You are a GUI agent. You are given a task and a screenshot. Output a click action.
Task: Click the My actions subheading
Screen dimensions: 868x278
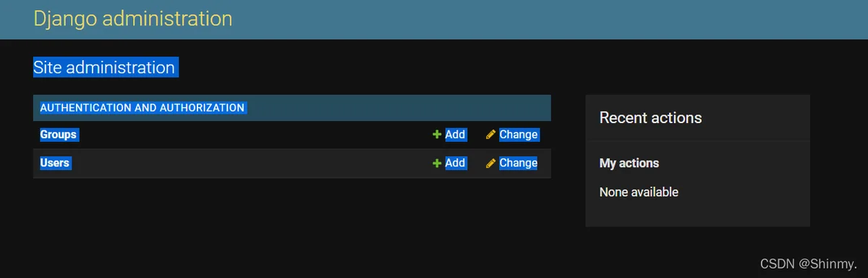[629, 164]
